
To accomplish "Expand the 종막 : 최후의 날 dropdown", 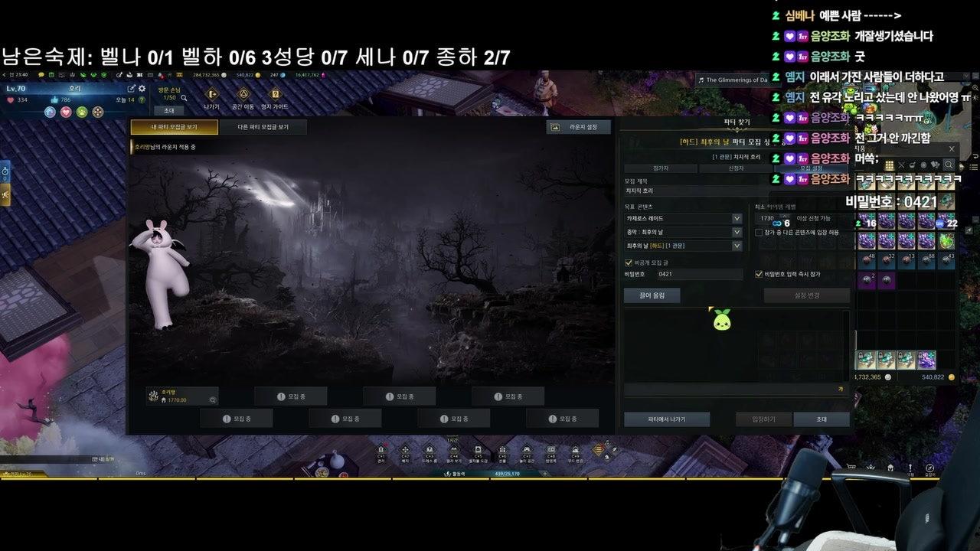I will [x=684, y=233].
